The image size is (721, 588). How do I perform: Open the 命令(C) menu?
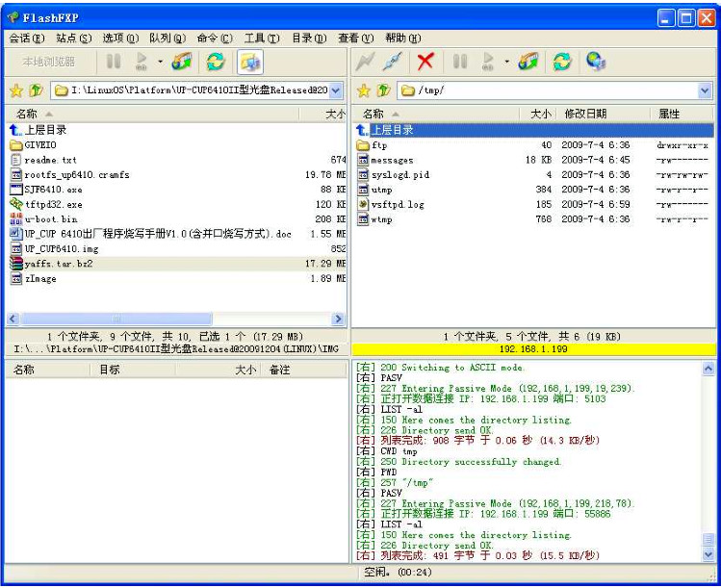(x=215, y=38)
